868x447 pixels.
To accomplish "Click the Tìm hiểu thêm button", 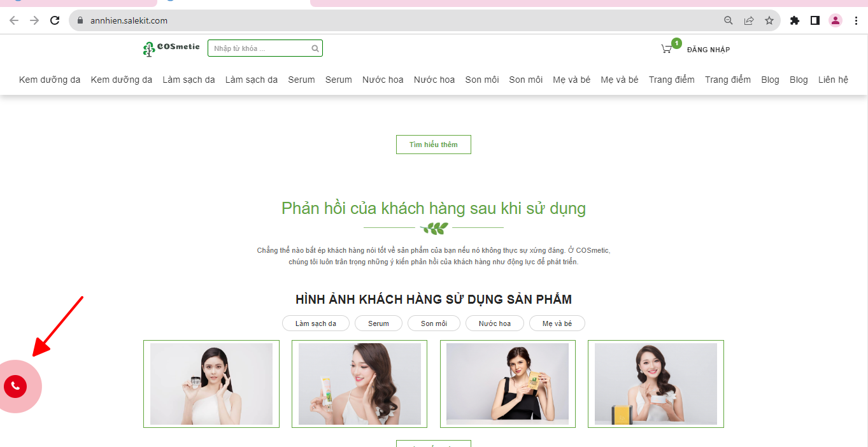I will tap(433, 145).
